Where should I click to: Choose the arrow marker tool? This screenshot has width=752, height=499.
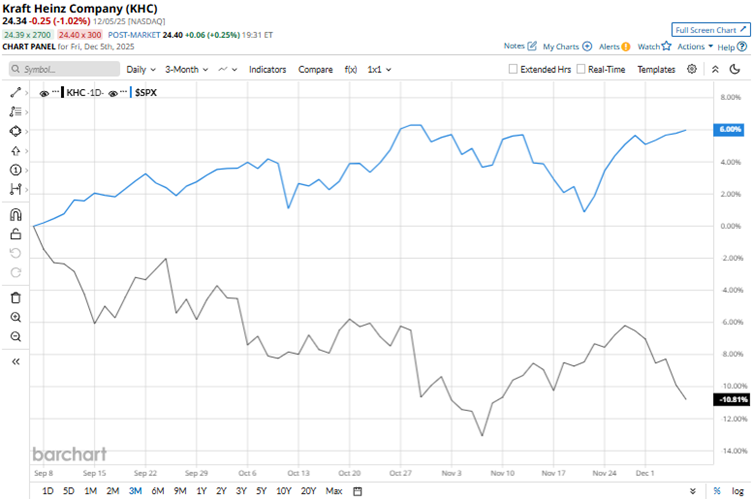pyautogui.click(x=15, y=151)
